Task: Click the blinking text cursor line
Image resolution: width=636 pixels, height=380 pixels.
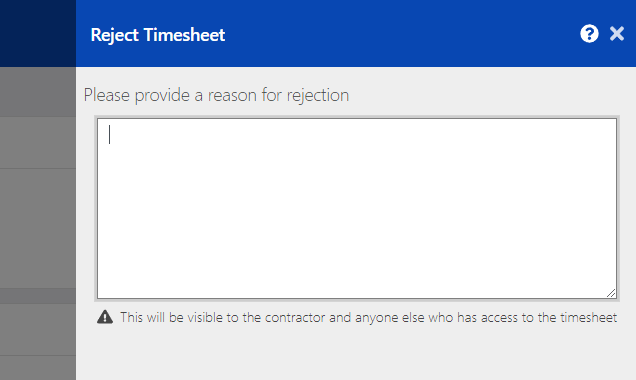Action: point(110,135)
